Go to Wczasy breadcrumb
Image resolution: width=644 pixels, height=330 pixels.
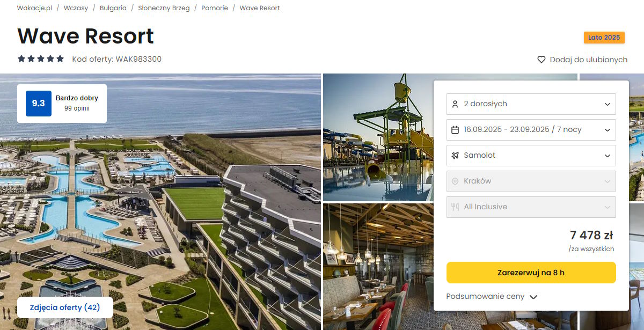click(76, 8)
